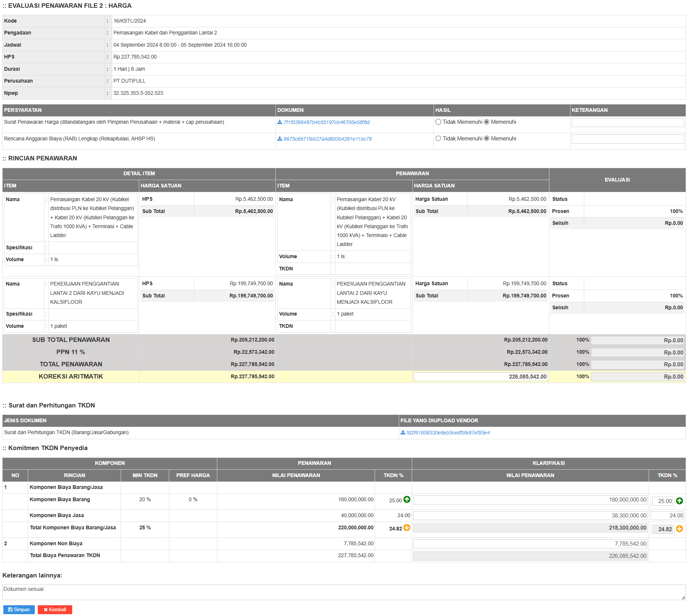Screen dimensions: 689x616
Task: Click Klarifikasi nilai field for Komponen Biaya Jasa
Action: coord(530,516)
